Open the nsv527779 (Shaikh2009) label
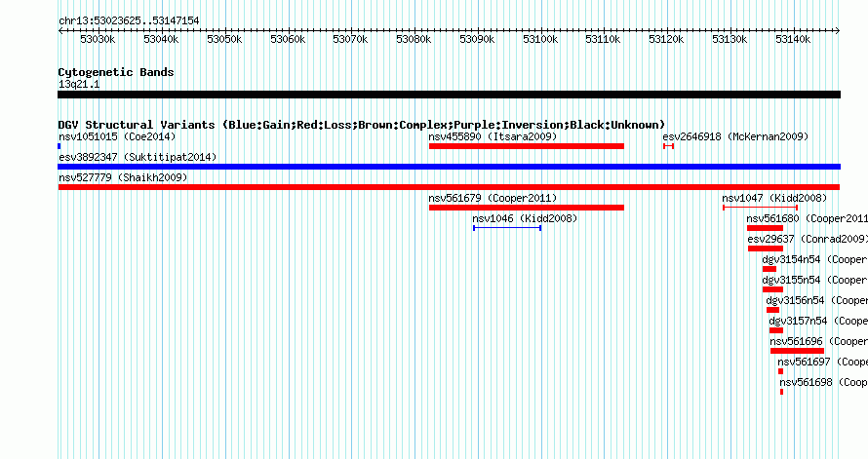Screen dimensions: 868x459 pyautogui.click(x=123, y=177)
